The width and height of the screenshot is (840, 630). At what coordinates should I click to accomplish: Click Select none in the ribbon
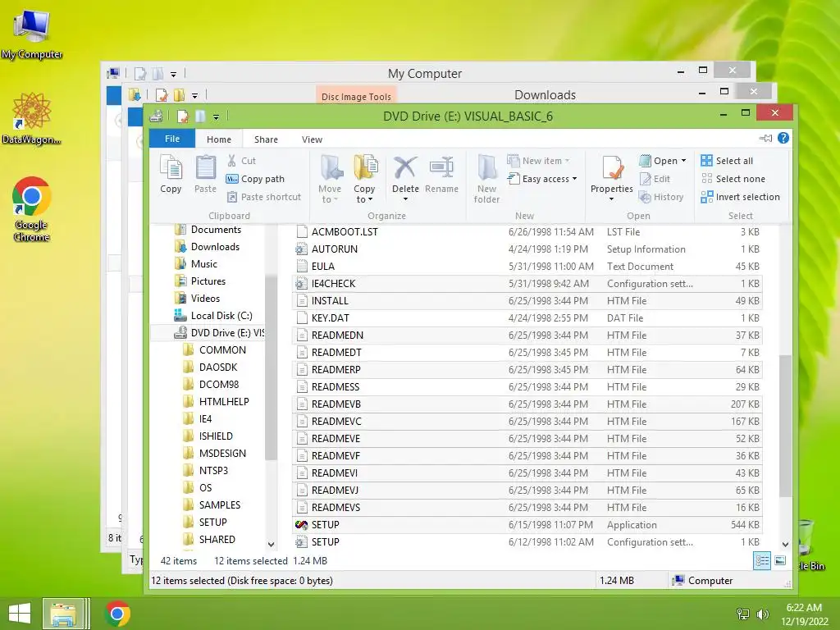(733, 179)
